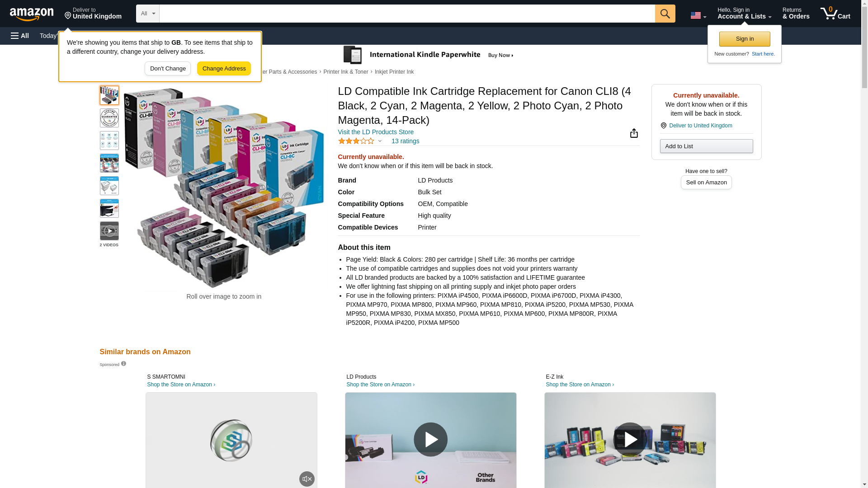Screen dimensions: 868x488
Task: Click the share icon beside product title
Action: click(x=634, y=133)
